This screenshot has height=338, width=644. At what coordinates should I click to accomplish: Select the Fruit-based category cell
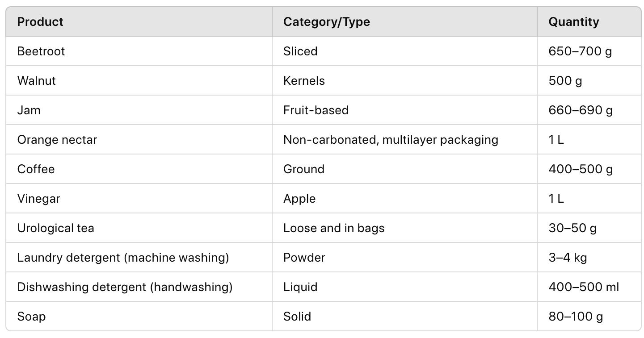(x=316, y=110)
